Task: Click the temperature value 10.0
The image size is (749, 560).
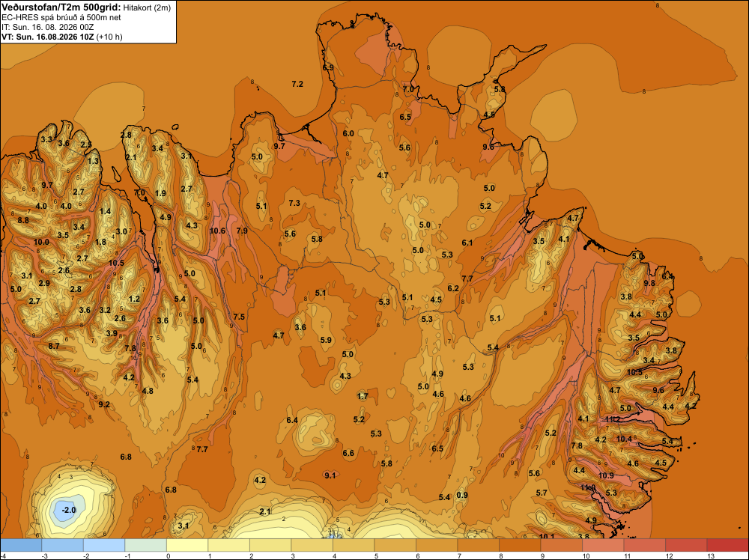Action: (x=41, y=243)
